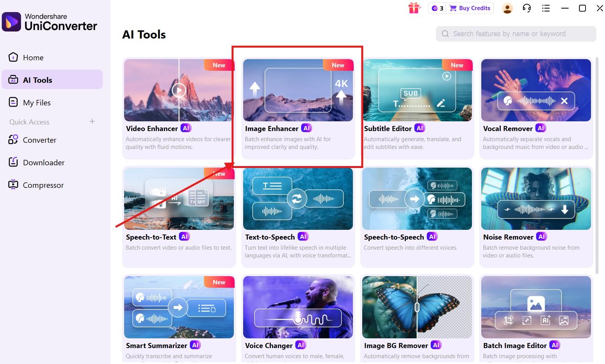Open the My Files sidebar icon
This screenshot has height=364, width=605.
(13, 102)
